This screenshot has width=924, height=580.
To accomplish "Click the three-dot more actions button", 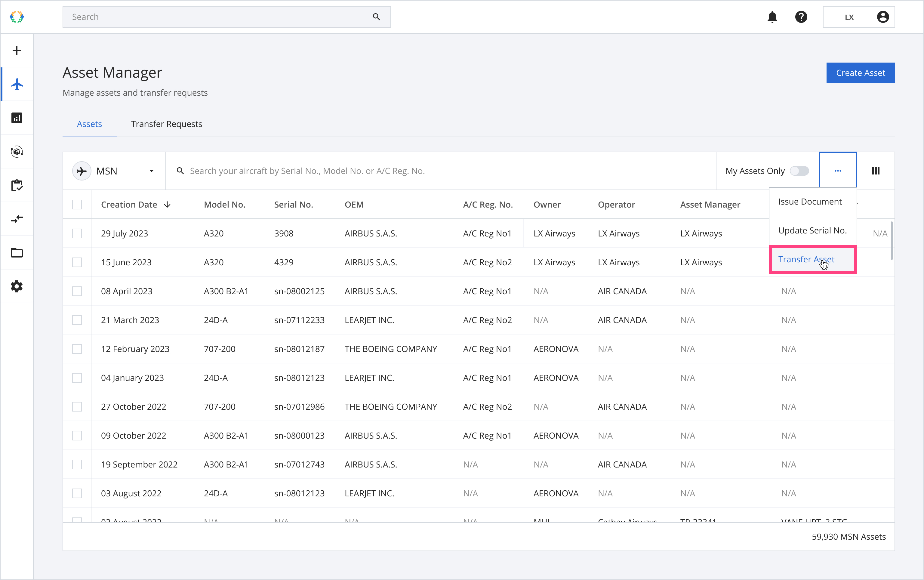I will (x=838, y=171).
